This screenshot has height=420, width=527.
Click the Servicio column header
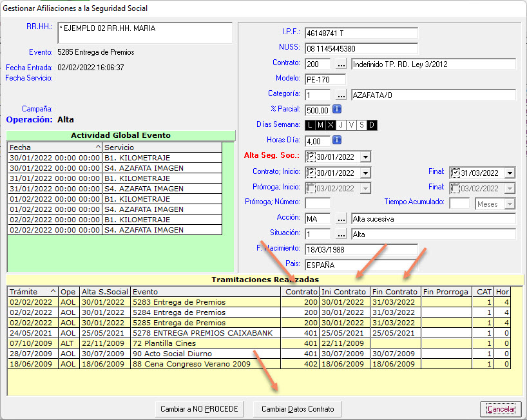pyautogui.click(x=162, y=147)
